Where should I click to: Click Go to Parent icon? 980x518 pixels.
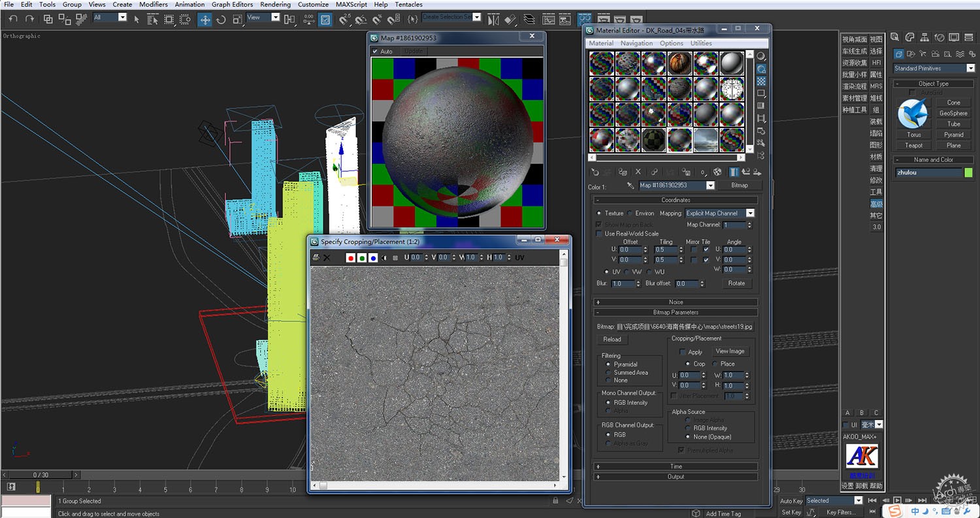click(745, 172)
